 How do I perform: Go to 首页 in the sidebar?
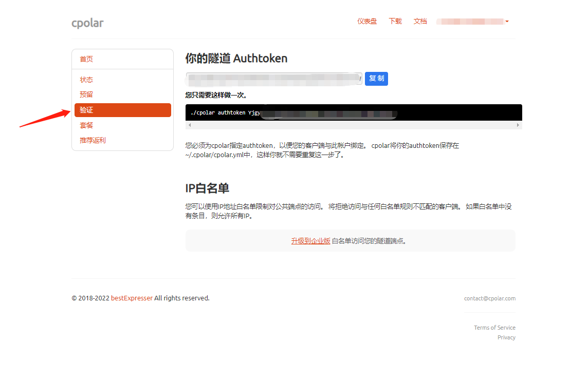86,59
